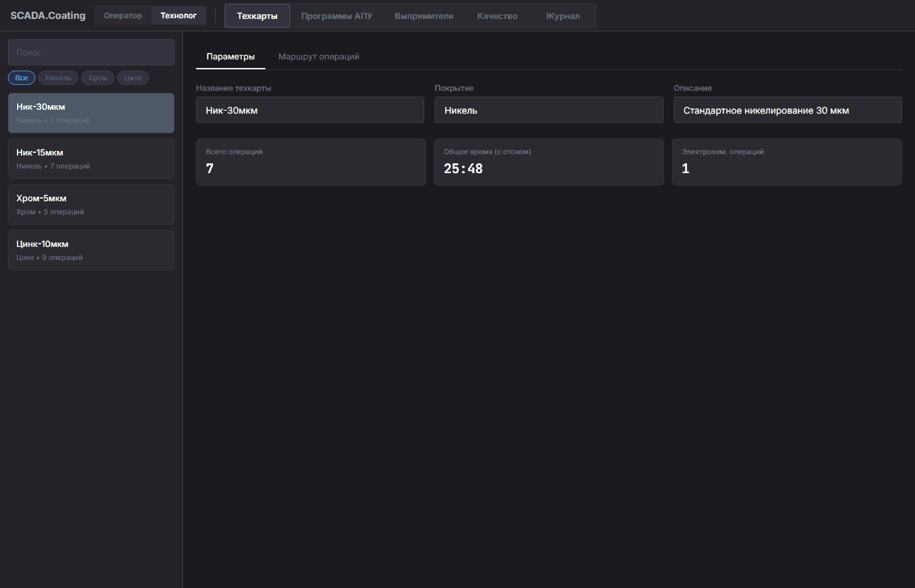The width and height of the screenshot is (915, 588).
Task: Select the Технолог role mode
Action: pyautogui.click(x=178, y=16)
